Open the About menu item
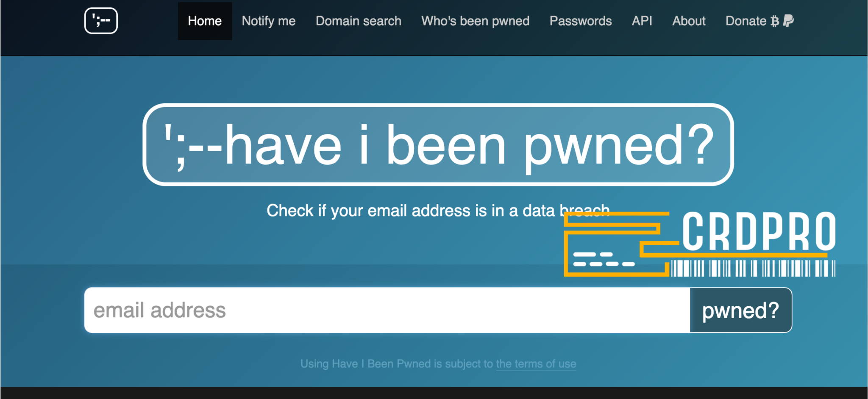The width and height of the screenshot is (868, 399). [689, 21]
